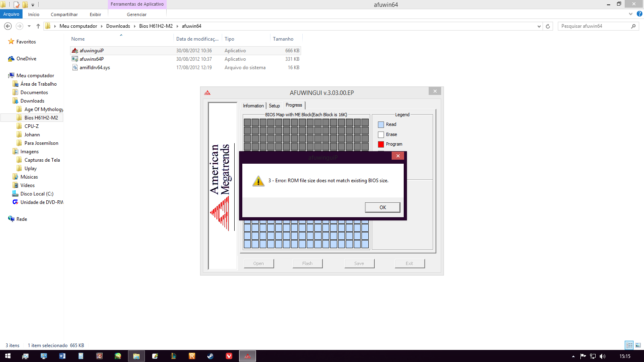
Task: Click Bios H61H2-M2 in the breadcrumb
Action: coord(156,26)
